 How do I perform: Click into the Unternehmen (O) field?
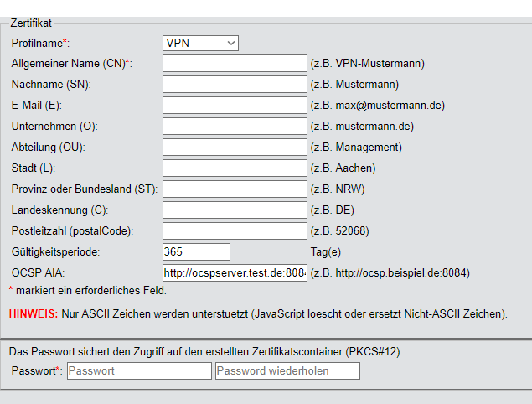235,126
